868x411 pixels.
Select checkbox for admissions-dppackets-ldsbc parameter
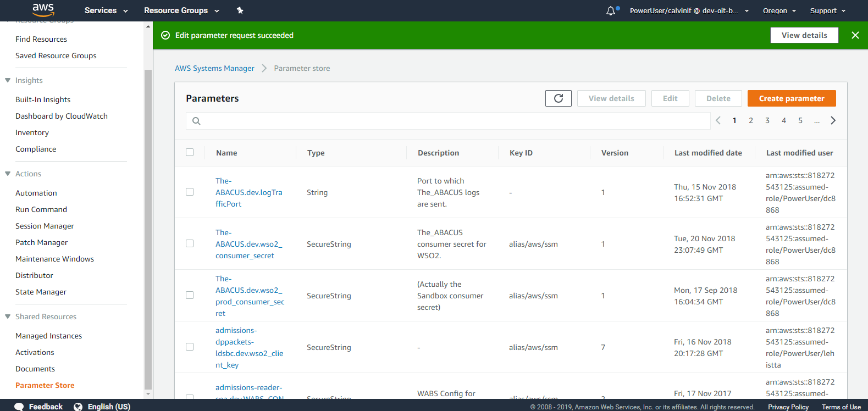[x=190, y=347]
